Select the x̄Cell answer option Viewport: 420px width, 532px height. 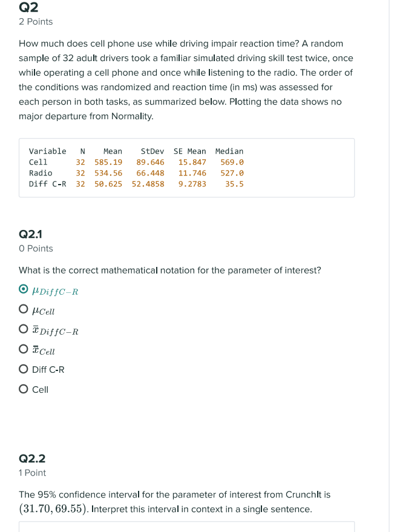[22, 350]
